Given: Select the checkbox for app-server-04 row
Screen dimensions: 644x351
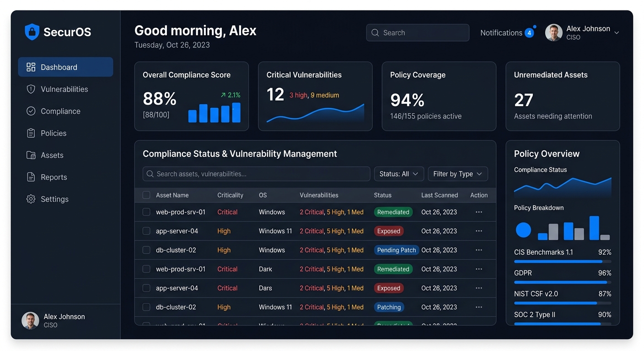Looking at the screenshot, I should [x=146, y=231].
